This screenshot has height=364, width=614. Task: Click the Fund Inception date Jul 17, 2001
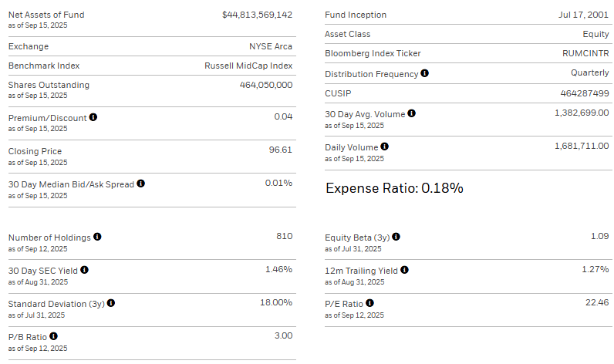[x=582, y=15]
